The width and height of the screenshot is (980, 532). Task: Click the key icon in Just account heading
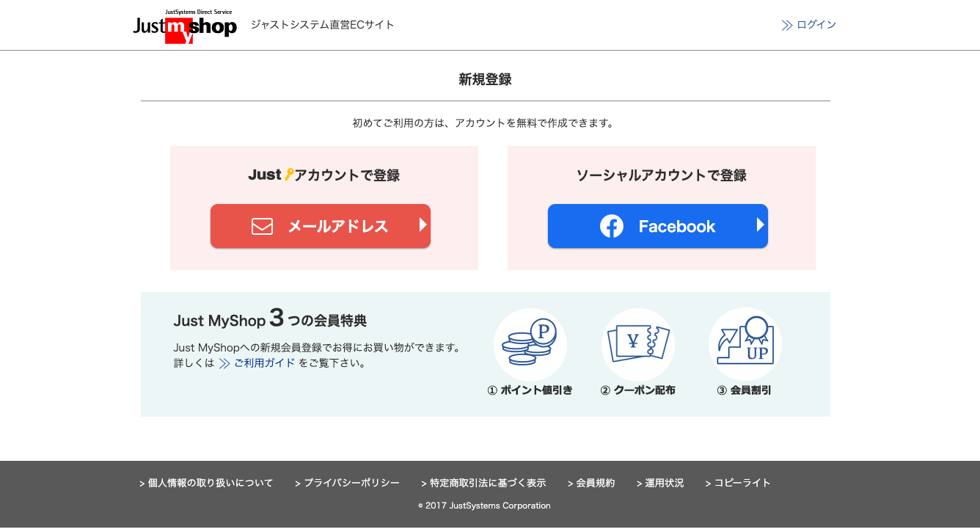288,175
